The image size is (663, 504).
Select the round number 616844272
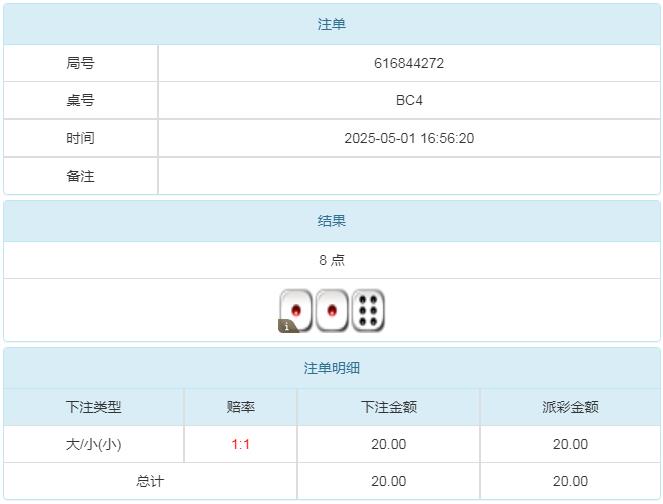(x=409, y=63)
